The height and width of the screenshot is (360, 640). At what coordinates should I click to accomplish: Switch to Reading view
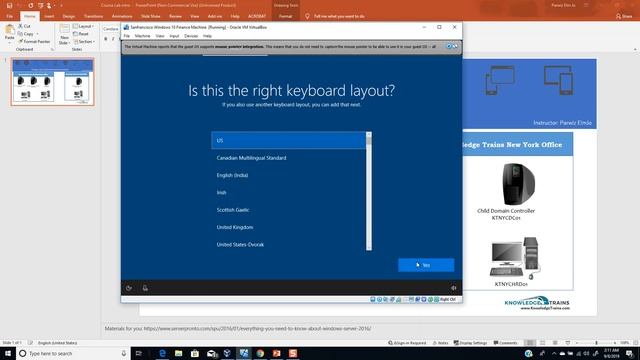[x=555, y=343]
